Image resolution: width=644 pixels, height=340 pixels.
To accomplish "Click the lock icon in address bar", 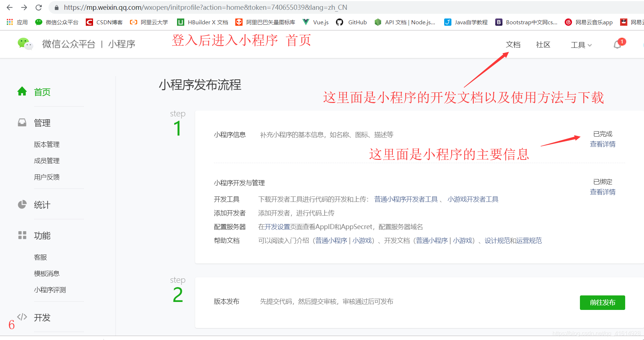I will (x=56, y=8).
